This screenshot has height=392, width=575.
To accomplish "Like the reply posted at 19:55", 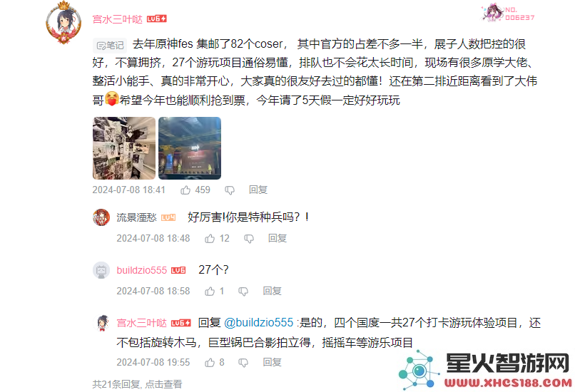I will [x=210, y=363].
